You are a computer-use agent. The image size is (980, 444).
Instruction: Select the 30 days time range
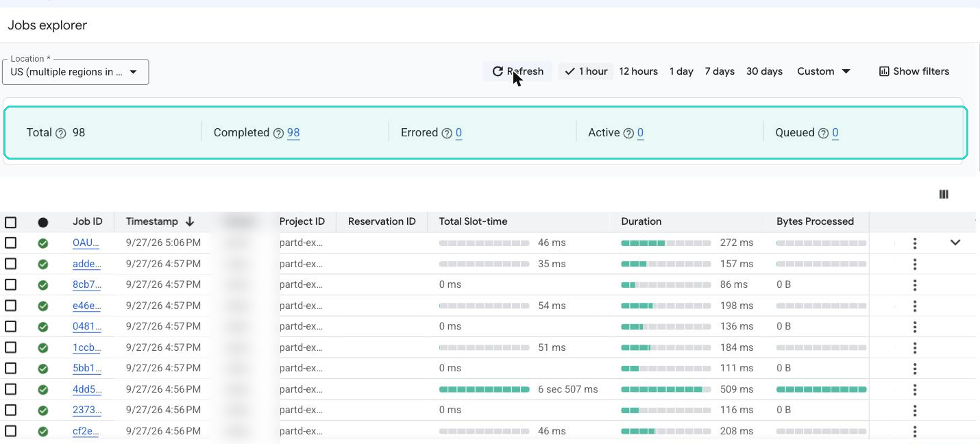coord(764,71)
